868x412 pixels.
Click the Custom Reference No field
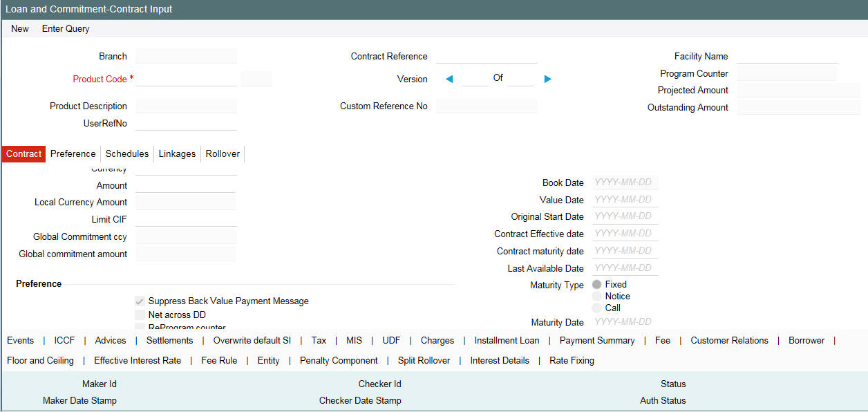[x=487, y=106]
